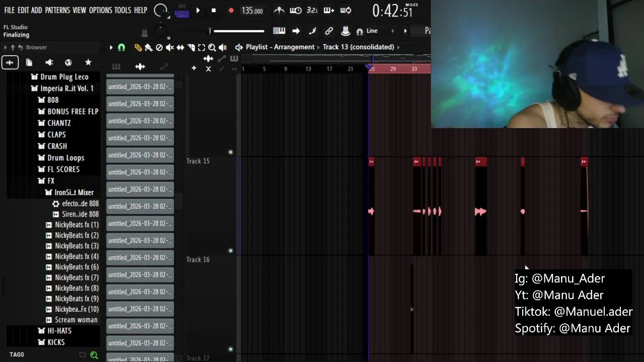Toggle the playlist magnet snap icon
The image size is (644, 362).
click(121, 47)
